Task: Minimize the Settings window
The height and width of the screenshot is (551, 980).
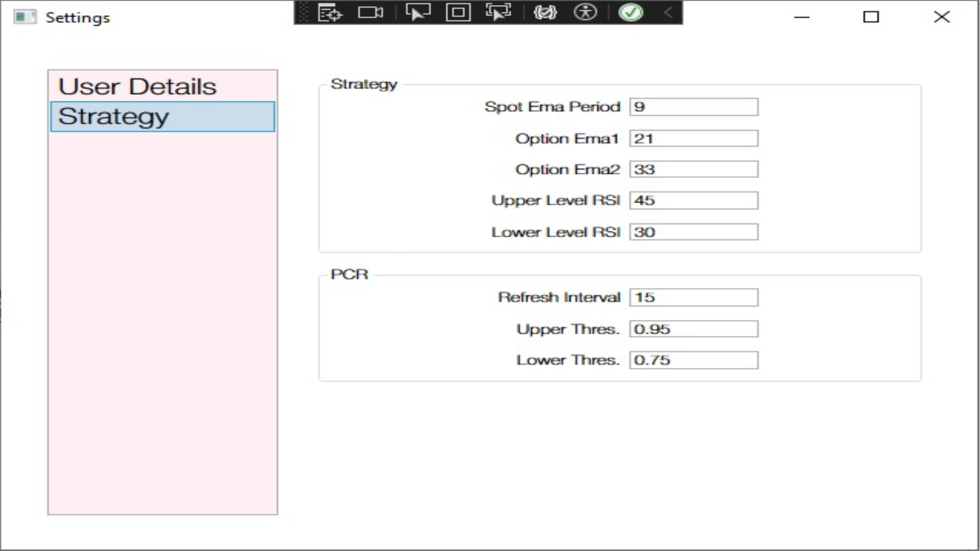Action: pyautogui.click(x=802, y=17)
